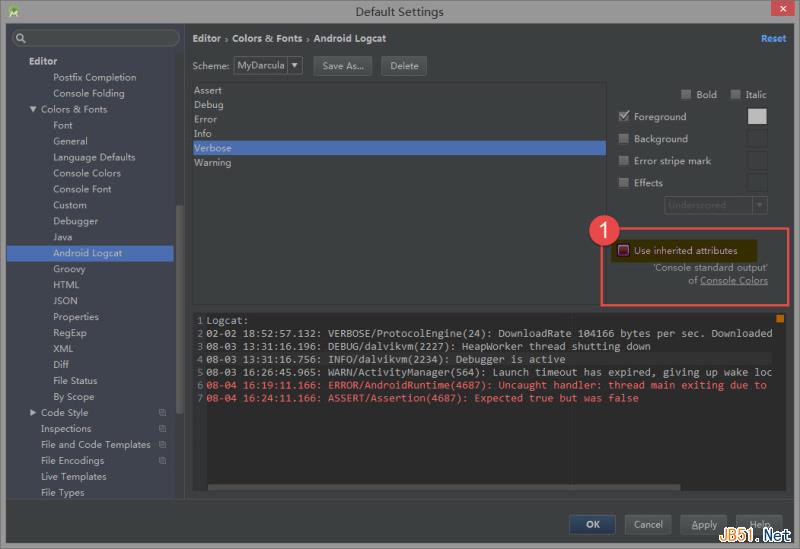Select Console Colors in the settings tree
The height and width of the screenshot is (549, 800).
coord(87,173)
